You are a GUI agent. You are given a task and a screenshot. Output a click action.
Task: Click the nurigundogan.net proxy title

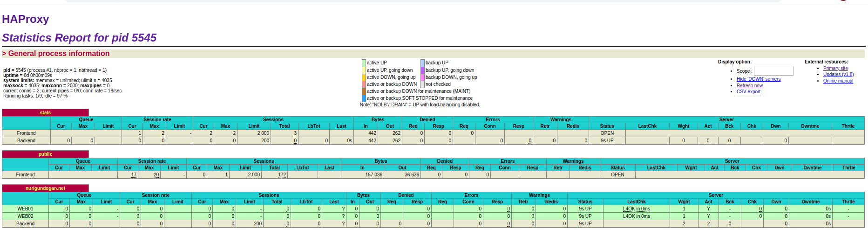coord(45,188)
